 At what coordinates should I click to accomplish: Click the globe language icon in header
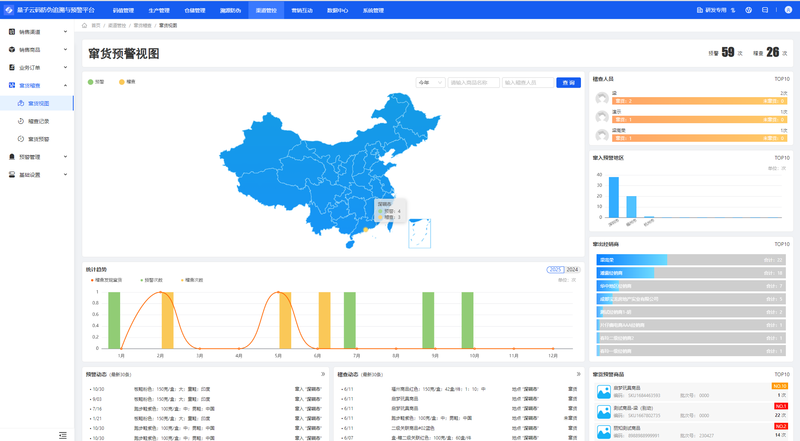[x=748, y=10]
